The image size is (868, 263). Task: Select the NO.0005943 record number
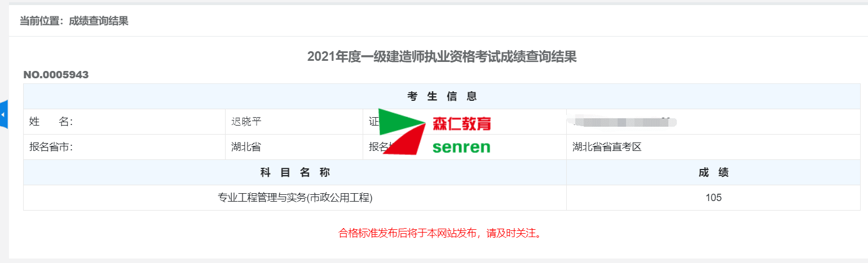(56, 75)
